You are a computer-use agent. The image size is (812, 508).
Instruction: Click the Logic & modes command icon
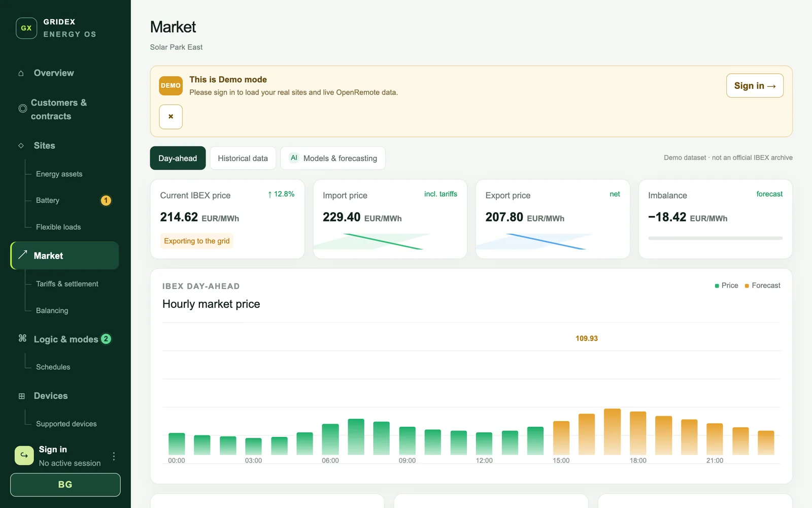tap(22, 338)
